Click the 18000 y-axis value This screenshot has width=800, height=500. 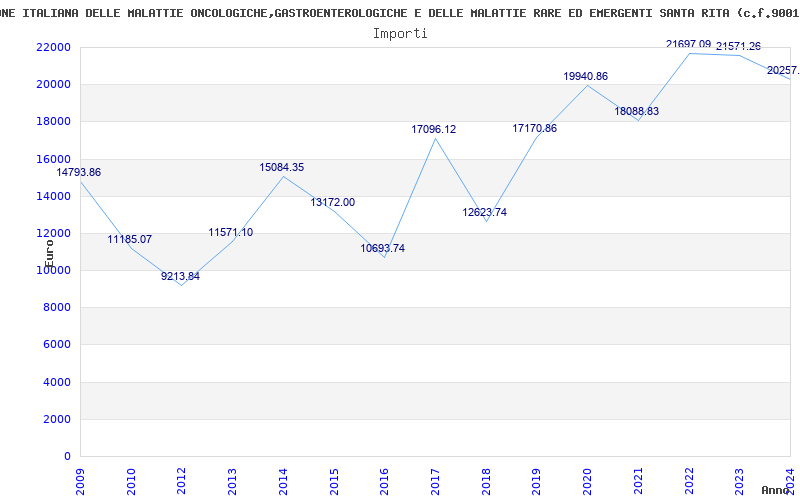[x=53, y=121]
